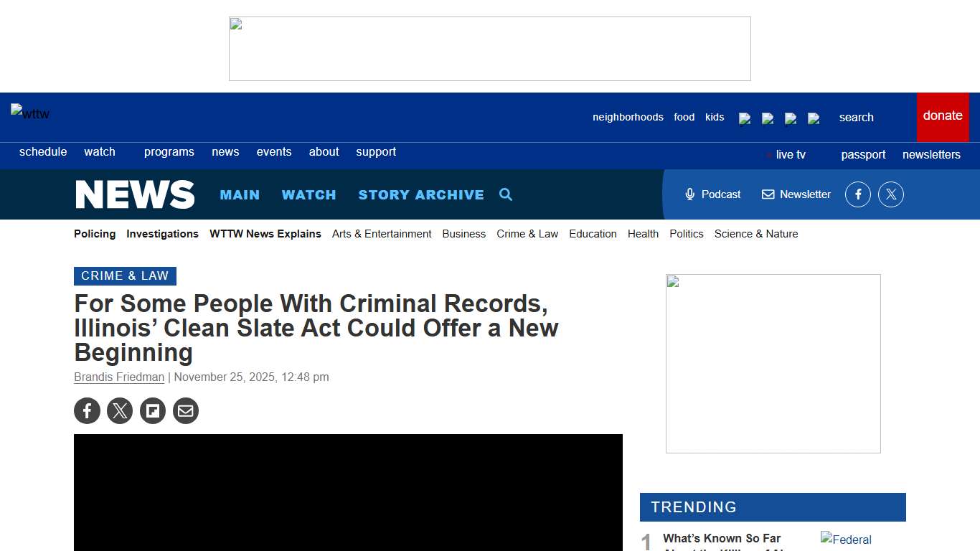Click the Federal trending article thumbnail
The width and height of the screenshot is (980, 551).
pos(850,540)
